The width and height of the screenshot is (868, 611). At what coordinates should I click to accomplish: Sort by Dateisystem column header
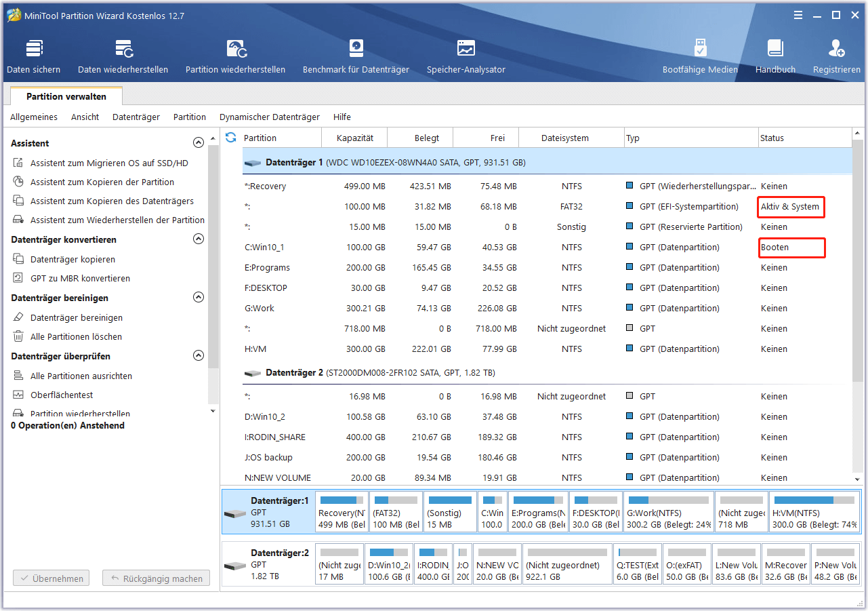tap(571, 138)
